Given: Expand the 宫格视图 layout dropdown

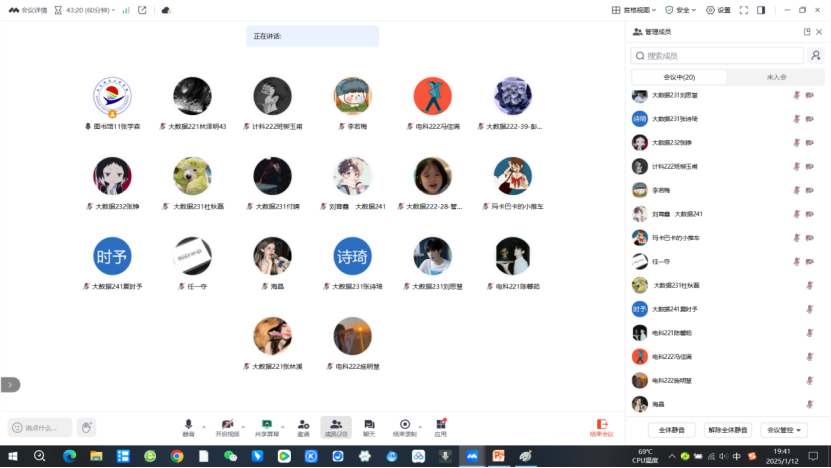Looking at the screenshot, I should [x=634, y=10].
